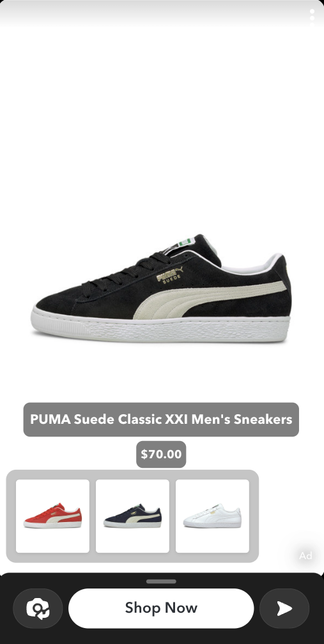Select the navy Puma sneaker thumbnail

point(132,516)
